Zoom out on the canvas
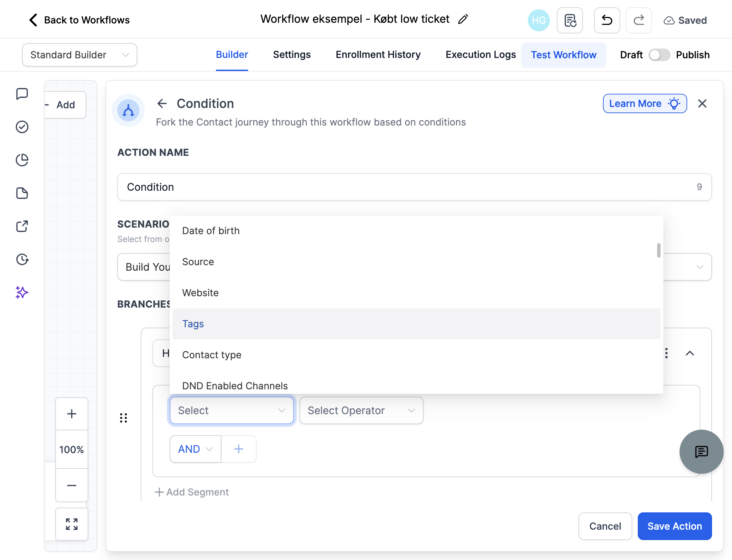Viewport: 732px width, 560px height. (x=72, y=486)
